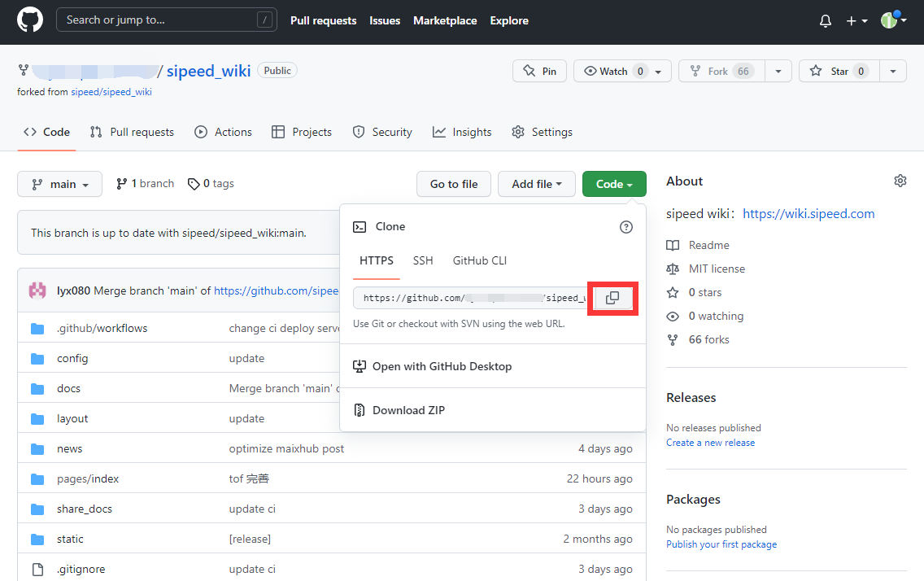Open the sipeed/sipeed_wiki upstream link

(x=111, y=92)
